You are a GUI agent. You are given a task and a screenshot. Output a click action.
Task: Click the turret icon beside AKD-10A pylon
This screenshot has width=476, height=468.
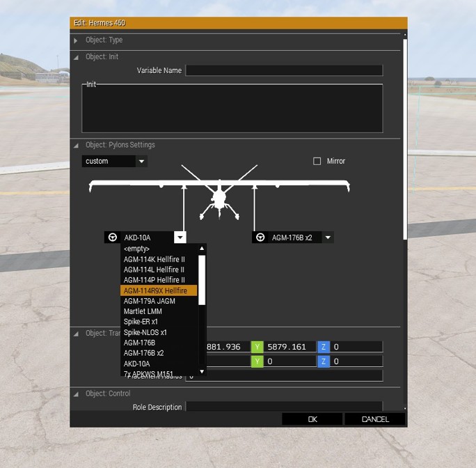[113, 237]
